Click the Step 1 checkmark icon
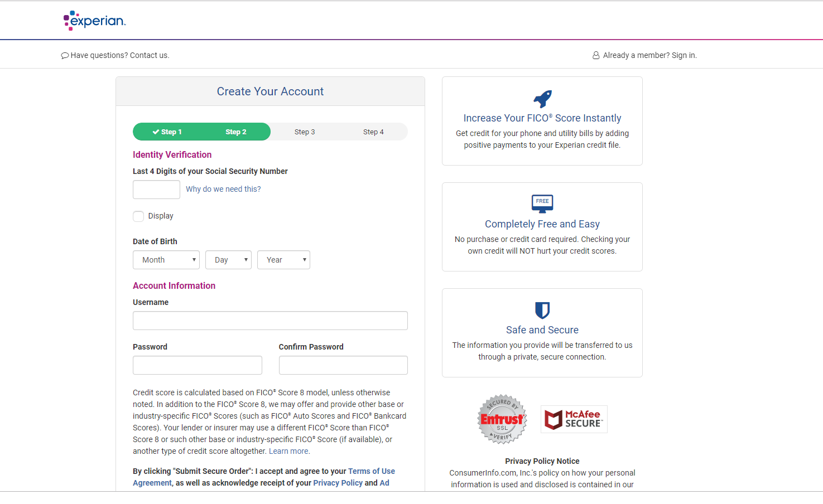The width and height of the screenshot is (823, 504). (x=156, y=132)
